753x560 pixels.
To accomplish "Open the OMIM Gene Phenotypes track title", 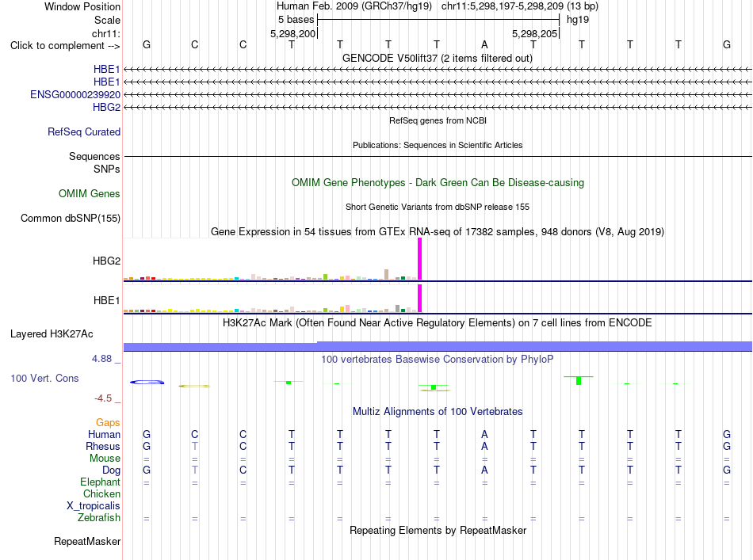I will click(438, 182).
